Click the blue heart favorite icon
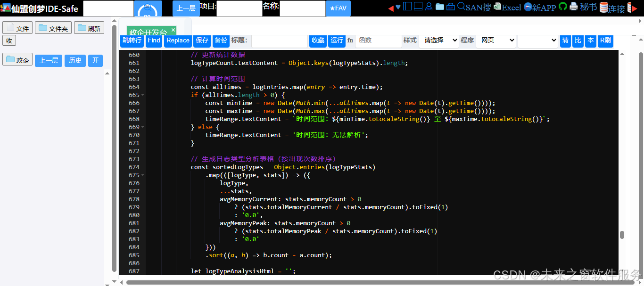This screenshot has width=644, height=286. point(398,7)
